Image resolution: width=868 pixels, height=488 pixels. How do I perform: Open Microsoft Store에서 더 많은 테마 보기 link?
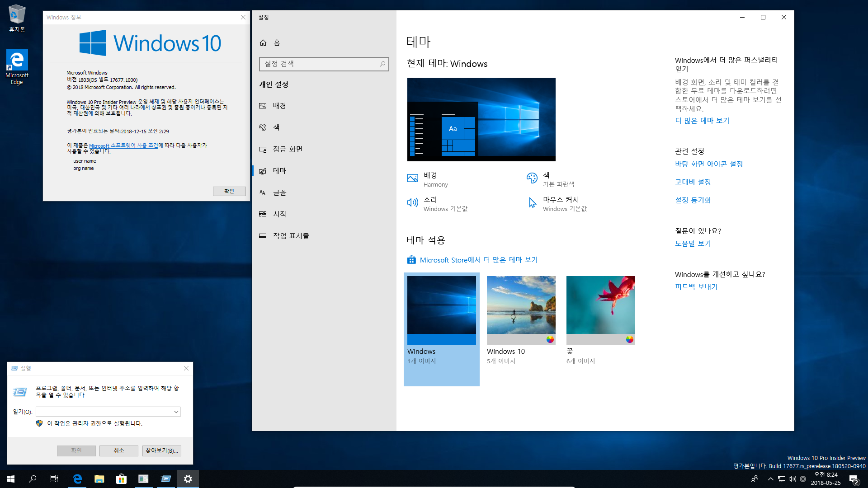coord(478,260)
